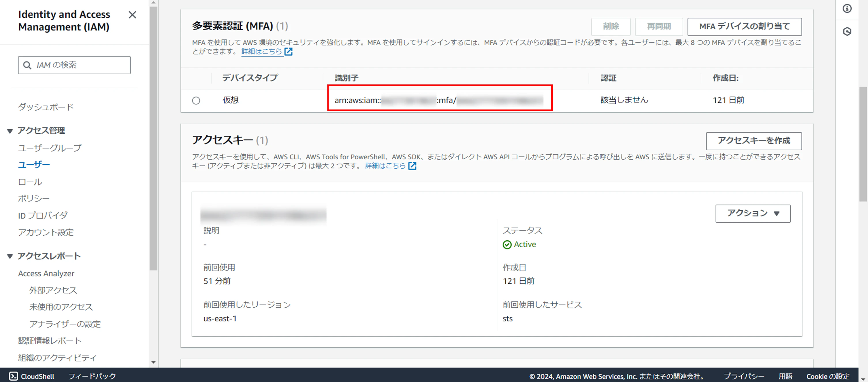Click the MFA ARN identifier text
868x382 pixels.
[x=439, y=100]
